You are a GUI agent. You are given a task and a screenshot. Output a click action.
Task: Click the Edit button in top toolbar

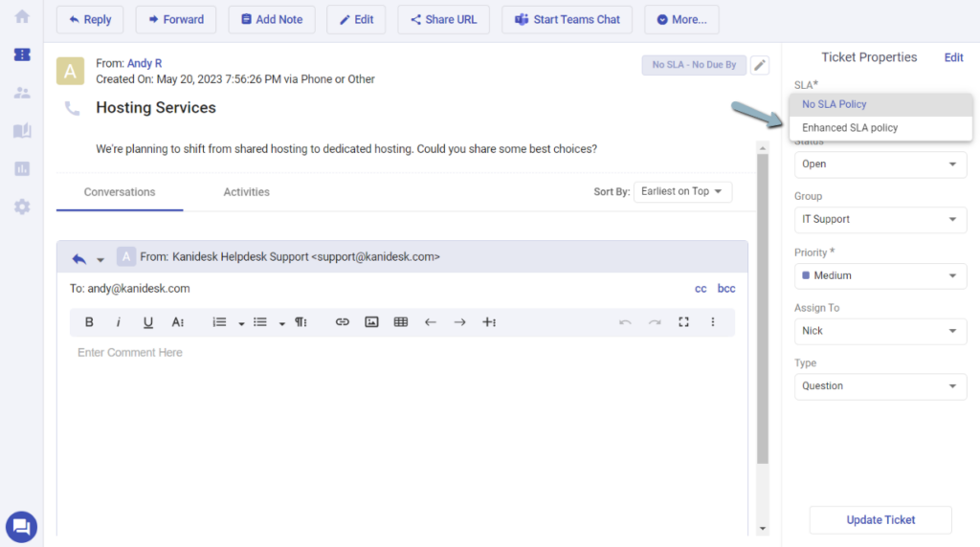[x=356, y=19]
